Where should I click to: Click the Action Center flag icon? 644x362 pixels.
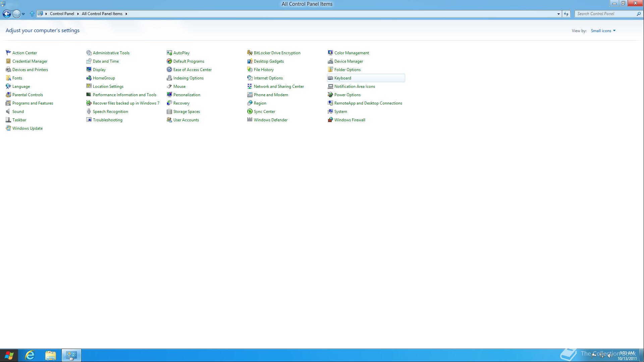pyautogui.click(x=8, y=53)
